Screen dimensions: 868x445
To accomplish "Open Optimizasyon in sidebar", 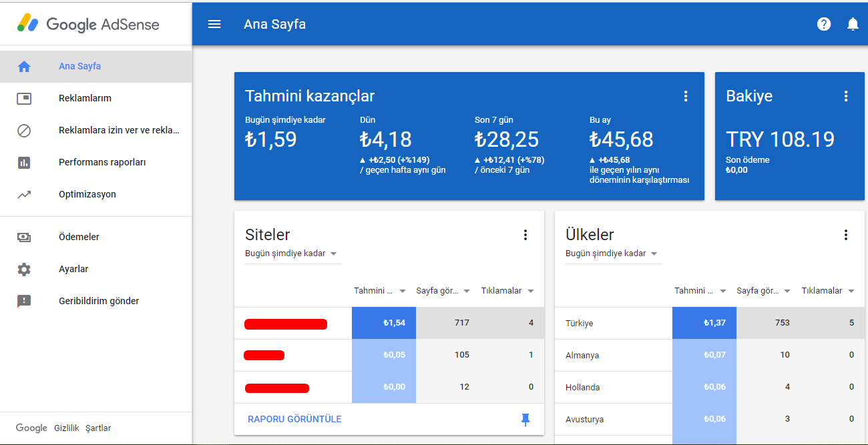I will [x=96, y=194].
